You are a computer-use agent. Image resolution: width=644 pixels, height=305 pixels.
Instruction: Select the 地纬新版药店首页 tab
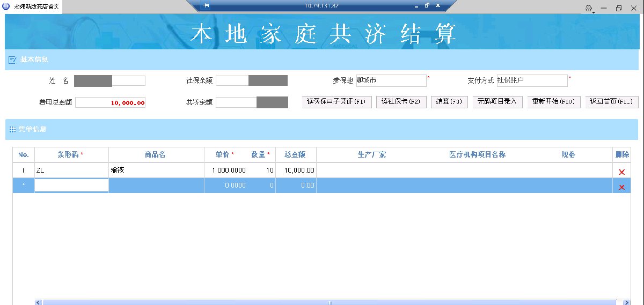point(36,6)
